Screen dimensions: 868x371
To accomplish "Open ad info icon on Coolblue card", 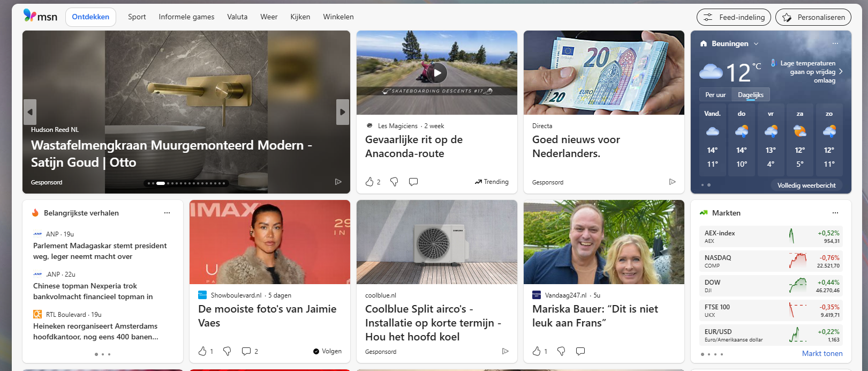I will coord(505,352).
